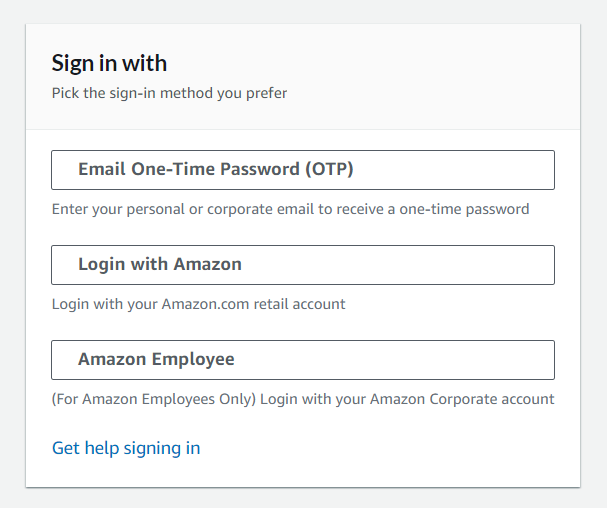607x508 pixels.
Task: Click "Pick the sign-in method you prefer" subtitle
Action: [169, 94]
